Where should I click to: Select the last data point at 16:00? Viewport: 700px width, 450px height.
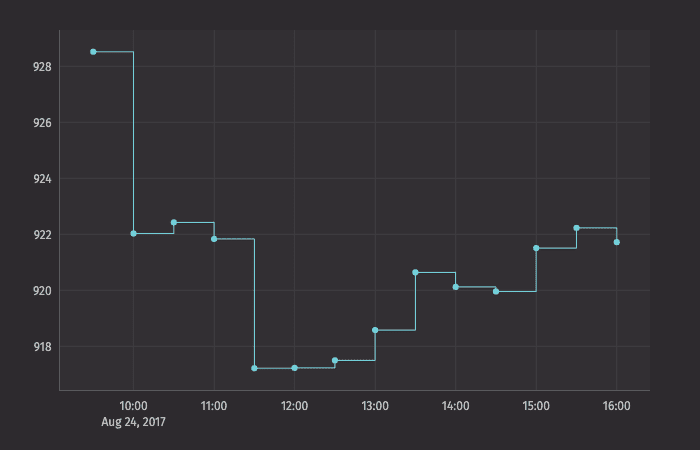point(617,242)
